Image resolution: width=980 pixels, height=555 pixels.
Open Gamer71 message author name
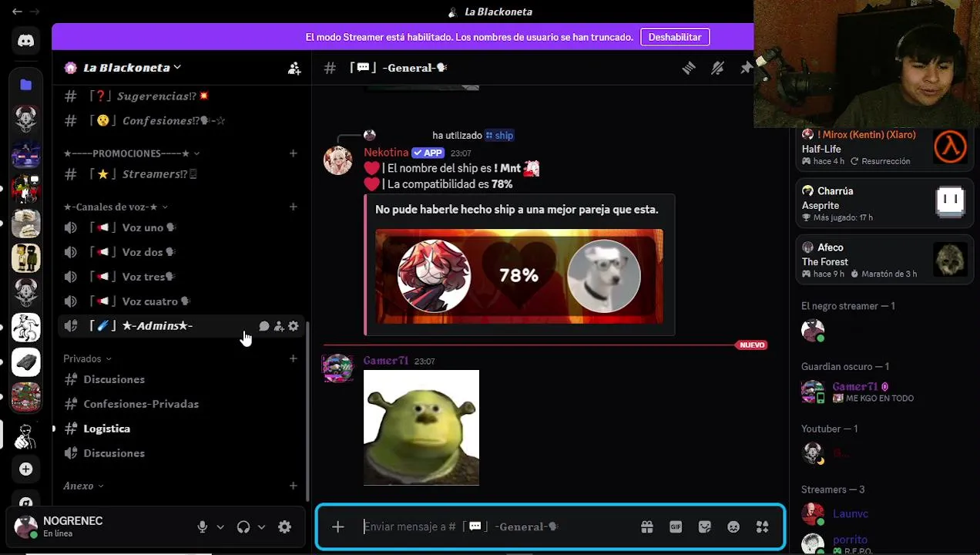[386, 361]
